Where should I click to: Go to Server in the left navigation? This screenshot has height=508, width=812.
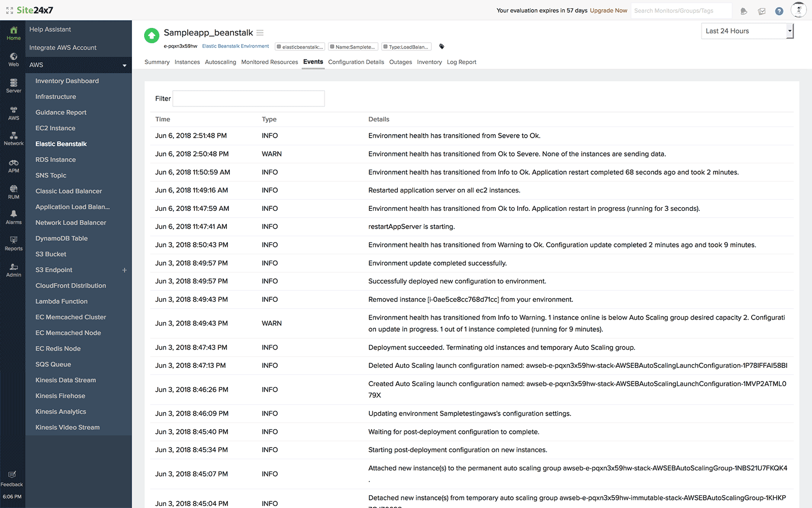(x=14, y=85)
